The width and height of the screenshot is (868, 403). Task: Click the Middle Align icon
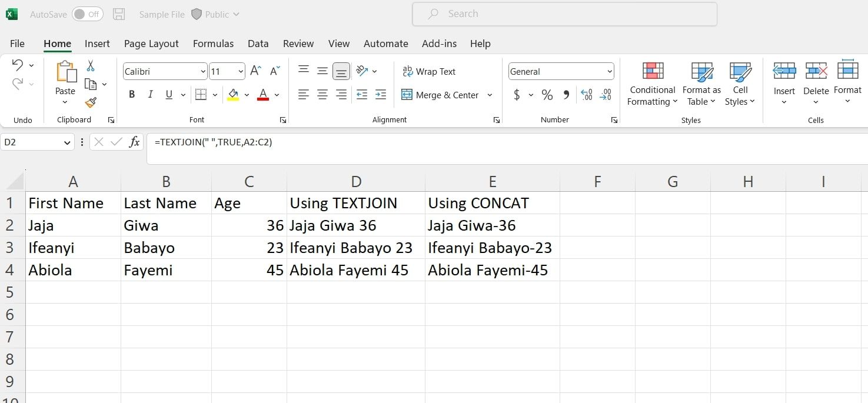point(322,71)
